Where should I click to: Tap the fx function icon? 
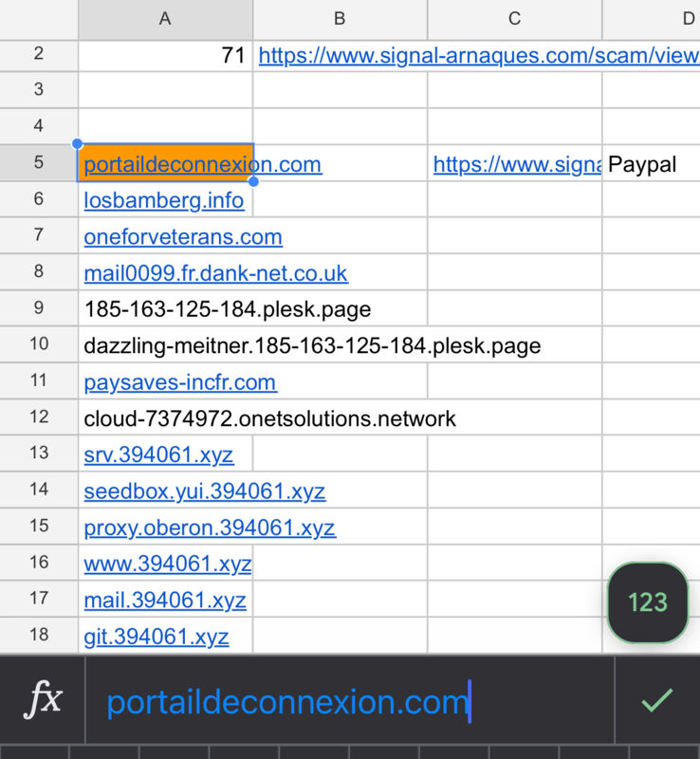tap(43, 701)
